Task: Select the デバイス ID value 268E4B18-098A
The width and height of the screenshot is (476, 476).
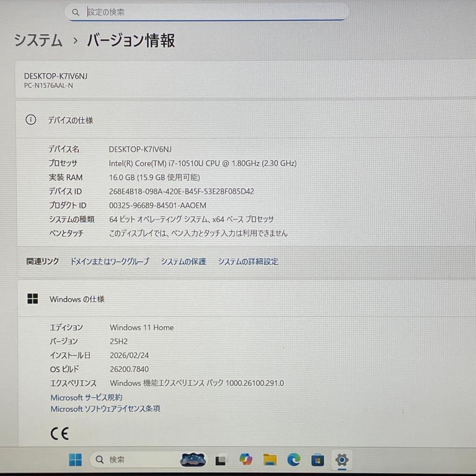Action: point(182,192)
